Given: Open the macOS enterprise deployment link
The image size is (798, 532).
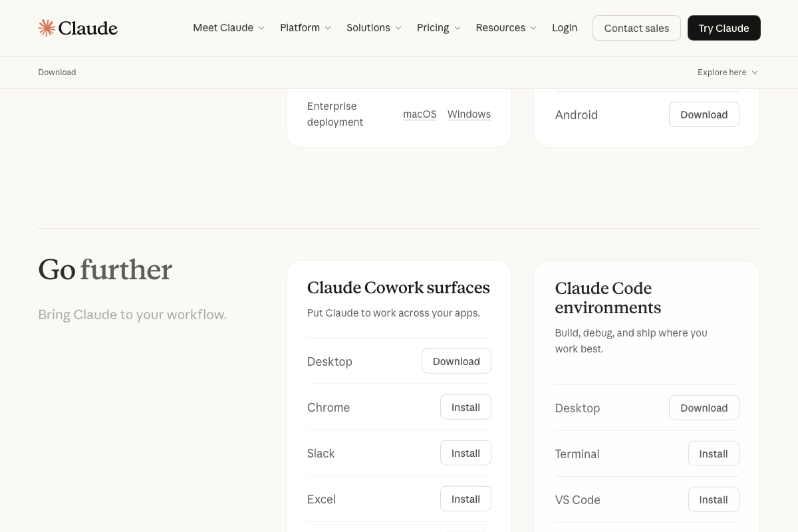Looking at the screenshot, I should [x=420, y=114].
